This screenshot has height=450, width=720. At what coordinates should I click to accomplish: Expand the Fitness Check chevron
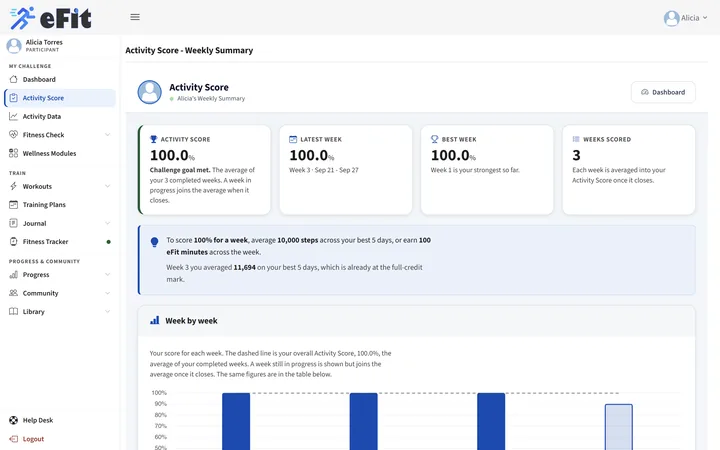(107, 135)
